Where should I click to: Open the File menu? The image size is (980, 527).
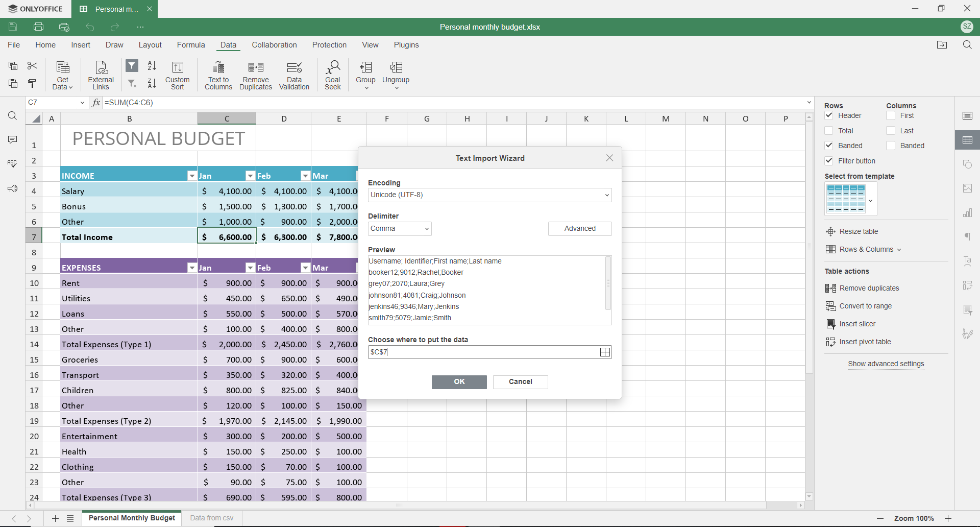pyautogui.click(x=14, y=45)
